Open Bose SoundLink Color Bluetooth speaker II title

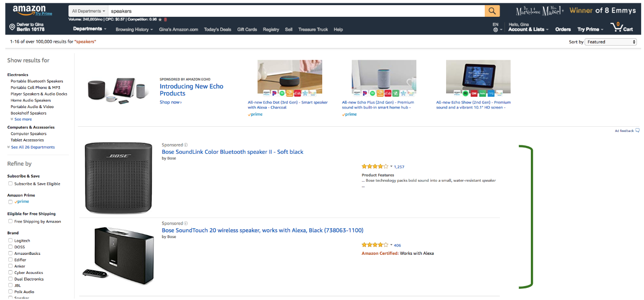click(x=232, y=152)
